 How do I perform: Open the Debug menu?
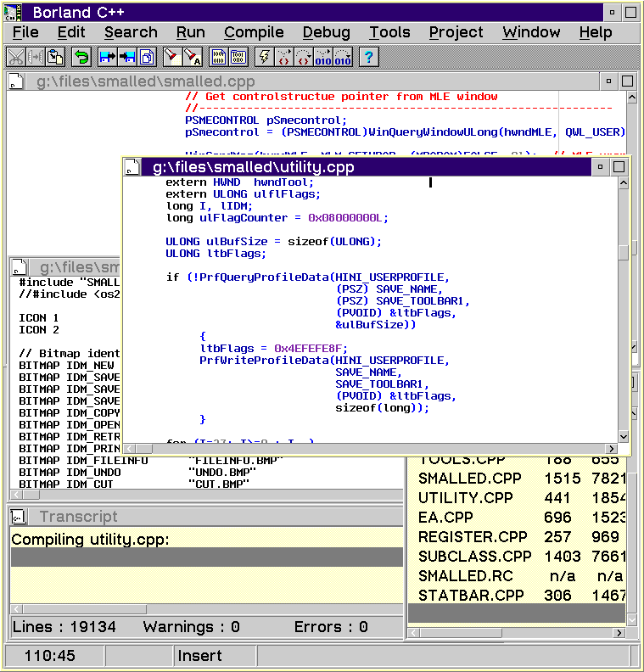click(326, 32)
